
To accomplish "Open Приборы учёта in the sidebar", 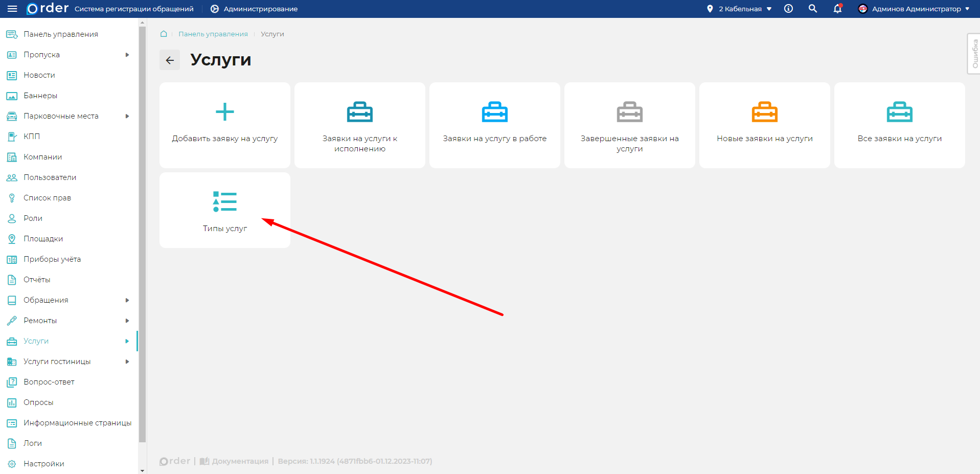I will point(52,259).
